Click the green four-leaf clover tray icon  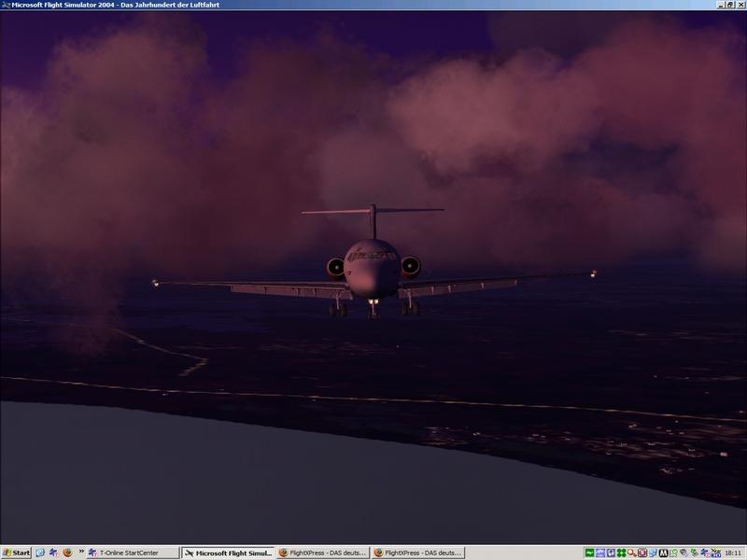[x=622, y=553]
